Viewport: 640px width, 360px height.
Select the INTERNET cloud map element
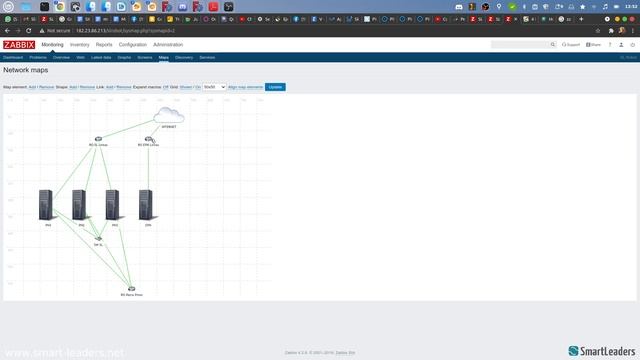coord(169,116)
